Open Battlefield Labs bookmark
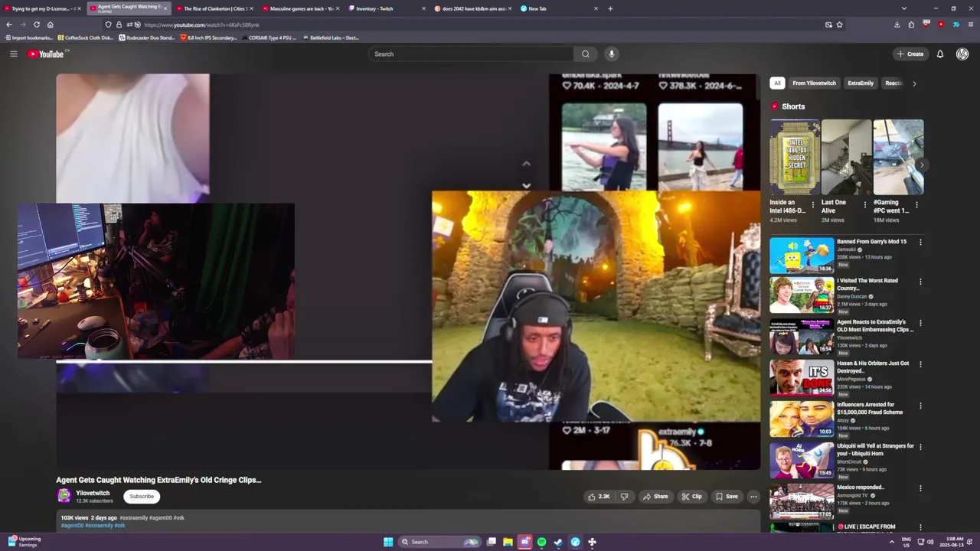The width and height of the screenshot is (980, 551). point(331,37)
